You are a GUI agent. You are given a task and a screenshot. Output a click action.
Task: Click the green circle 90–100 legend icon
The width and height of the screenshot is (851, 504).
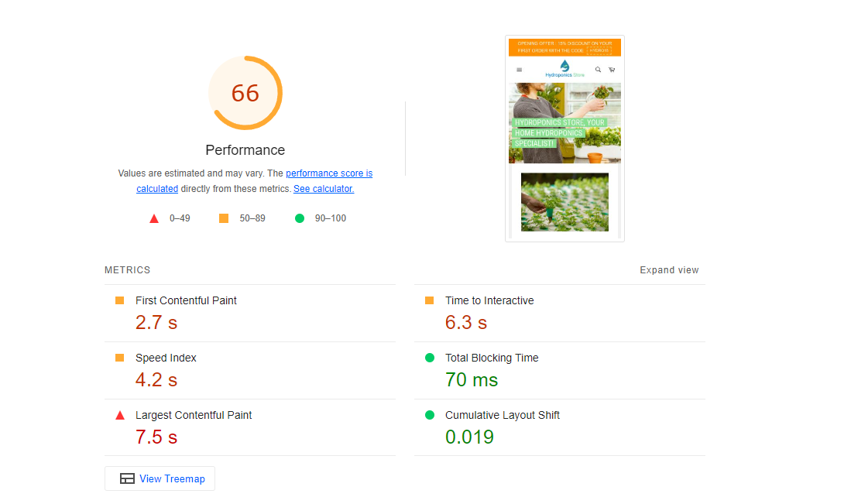tap(300, 218)
